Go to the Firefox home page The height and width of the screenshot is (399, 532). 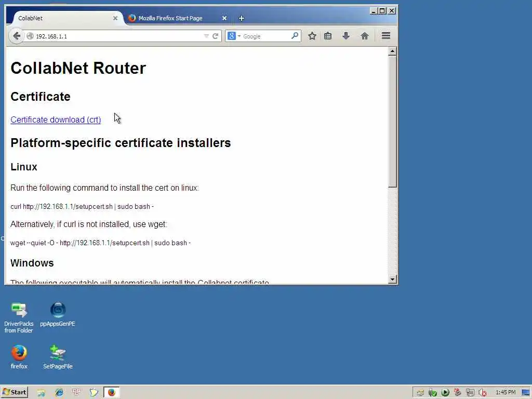[365, 36]
